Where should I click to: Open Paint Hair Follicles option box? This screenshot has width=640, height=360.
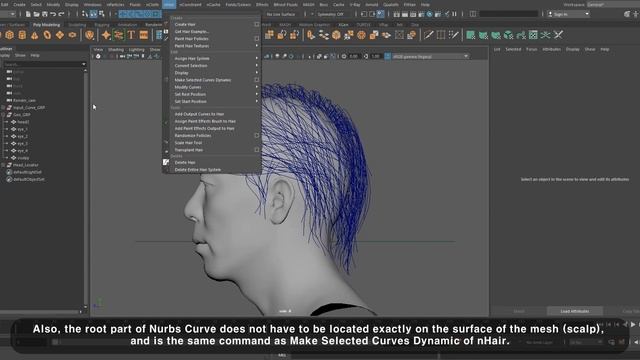click(x=257, y=38)
